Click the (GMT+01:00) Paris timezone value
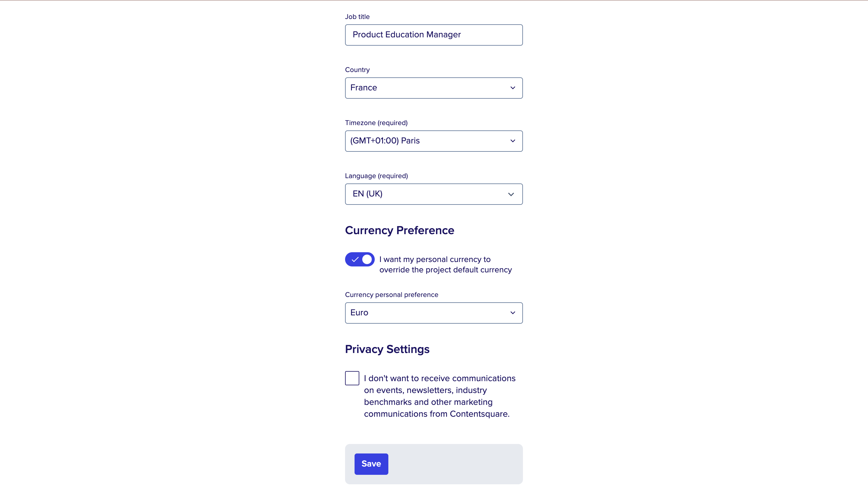The width and height of the screenshot is (868, 492). pyautogui.click(x=385, y=141)
